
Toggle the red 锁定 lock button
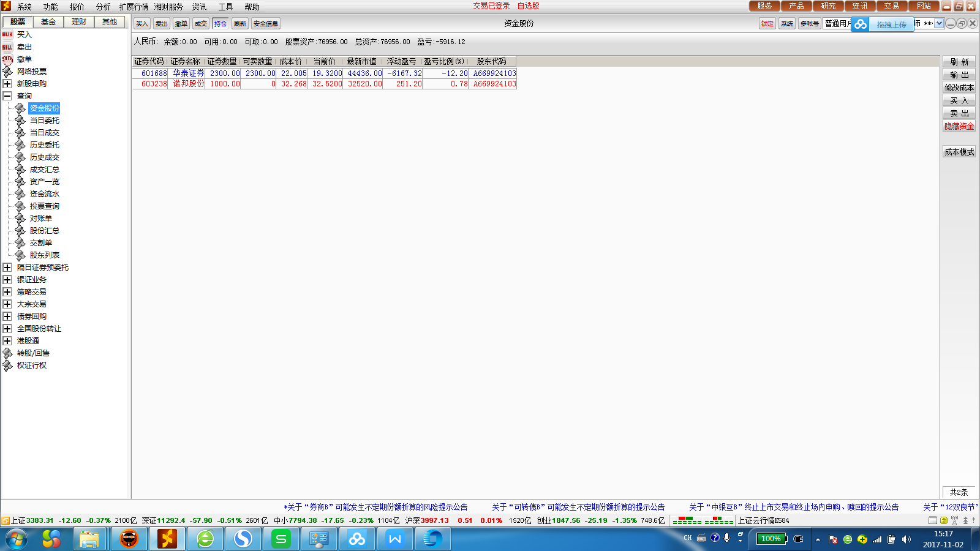pos(767,23)
